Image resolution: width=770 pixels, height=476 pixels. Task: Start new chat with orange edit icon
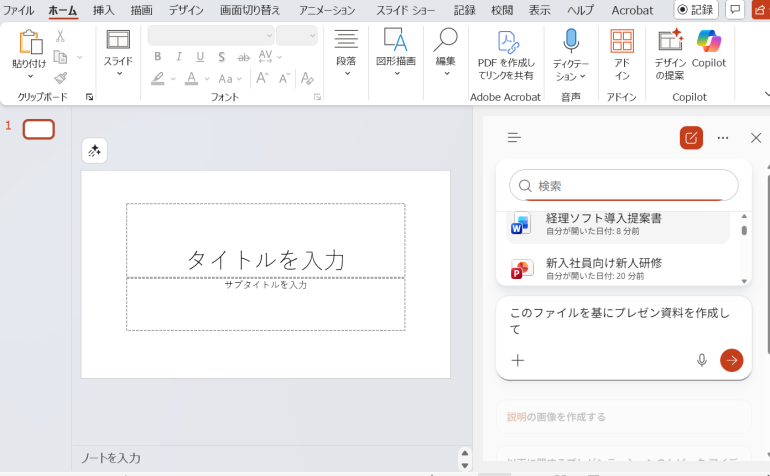click(x=691, y=138)
